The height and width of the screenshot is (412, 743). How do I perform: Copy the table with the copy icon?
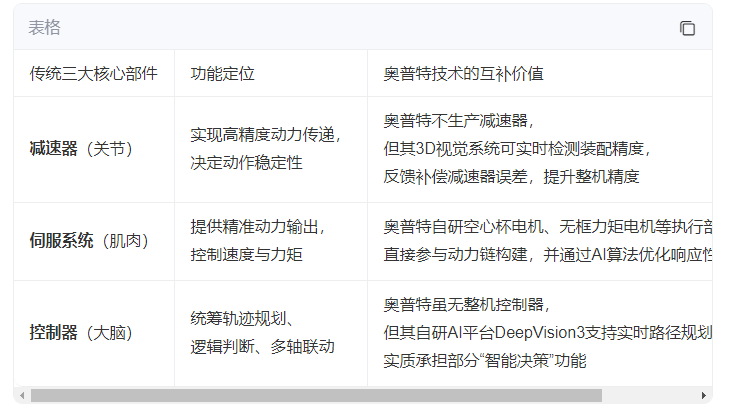(687, 28)
